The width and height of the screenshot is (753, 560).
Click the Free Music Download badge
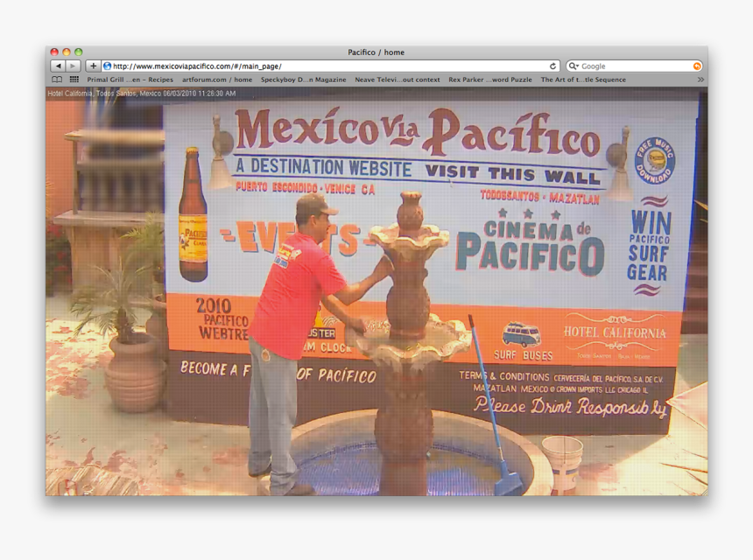pyautogui.click(x=655, y=161)
